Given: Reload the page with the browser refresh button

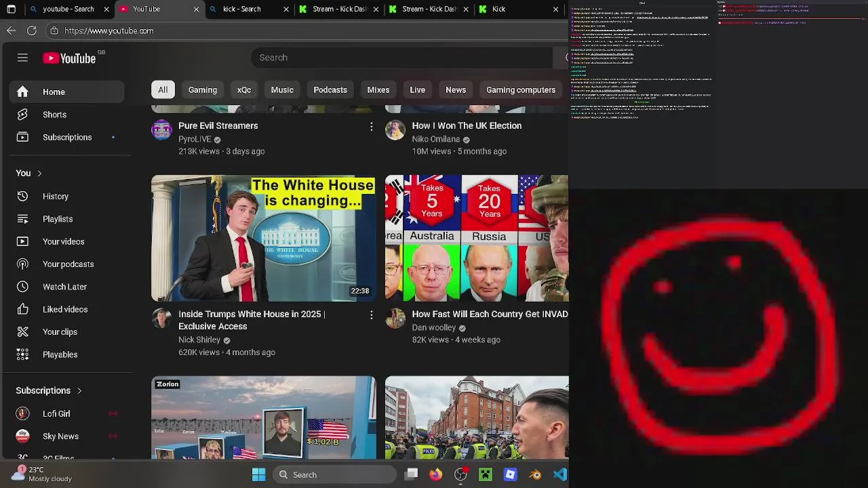Looking at the screenshot, I should [31, 30].
